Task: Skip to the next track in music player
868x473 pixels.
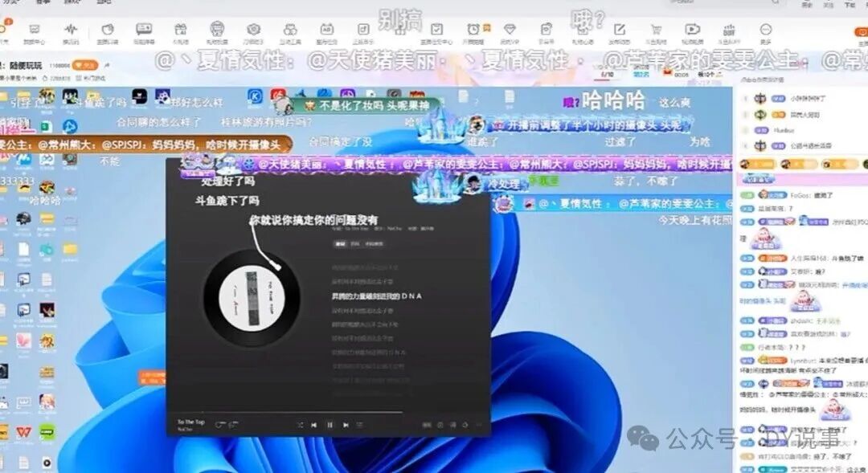Action: point(346,425)
